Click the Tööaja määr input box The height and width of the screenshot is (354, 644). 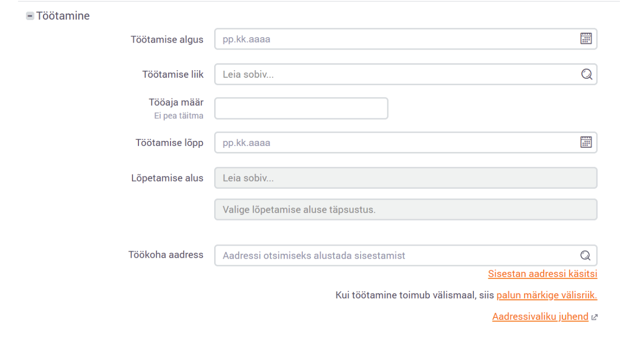[301, 108]
